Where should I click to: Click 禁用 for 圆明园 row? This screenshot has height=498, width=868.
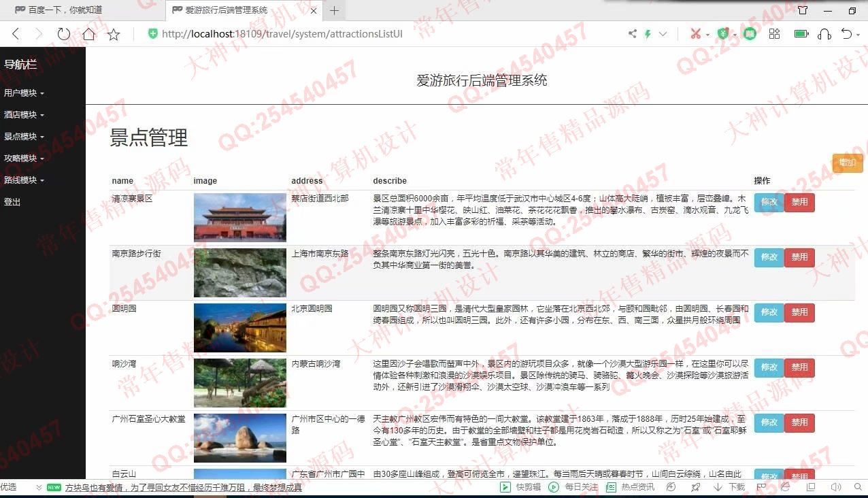[x=799, y=312]
